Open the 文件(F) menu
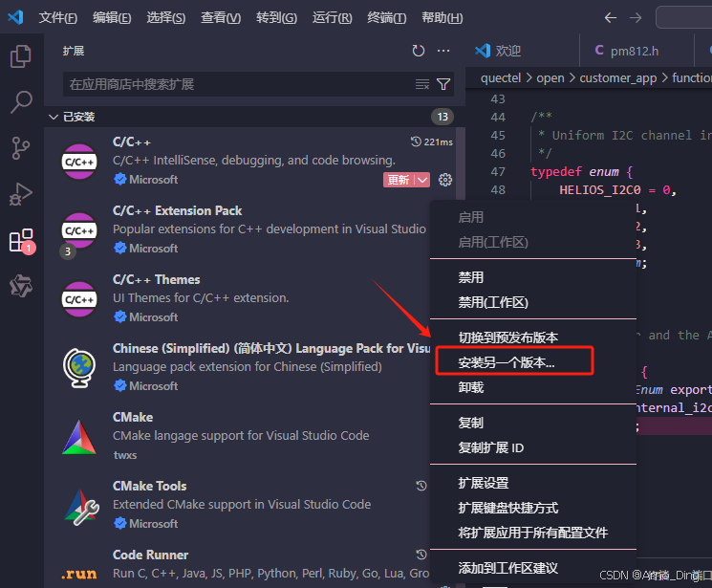Viewport: 712px width, 588px height. click(57, 18)
